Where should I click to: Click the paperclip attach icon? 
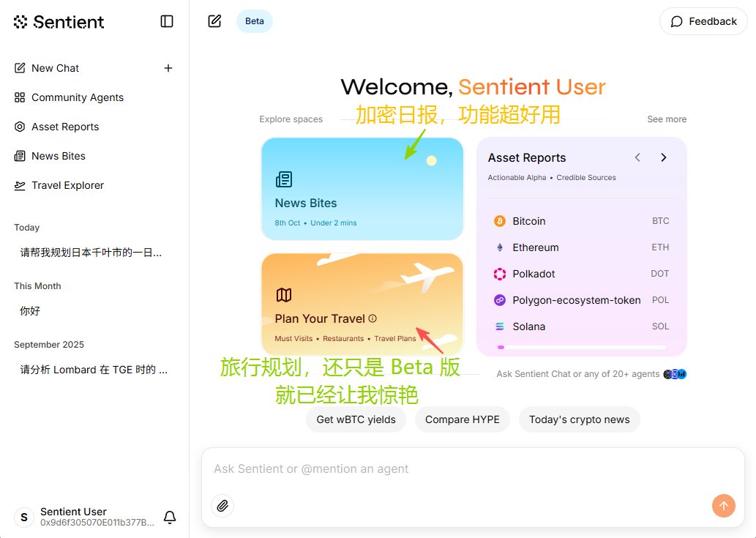[222, 506]
